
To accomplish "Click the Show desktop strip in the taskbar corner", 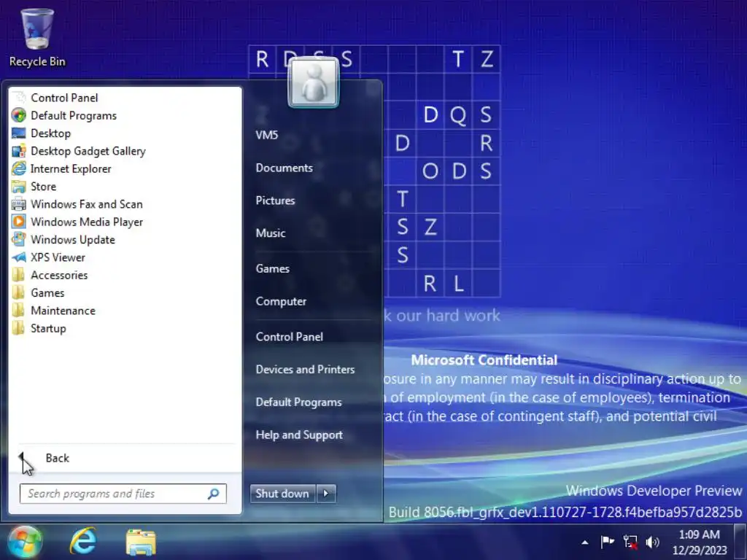I will (741, 542).
